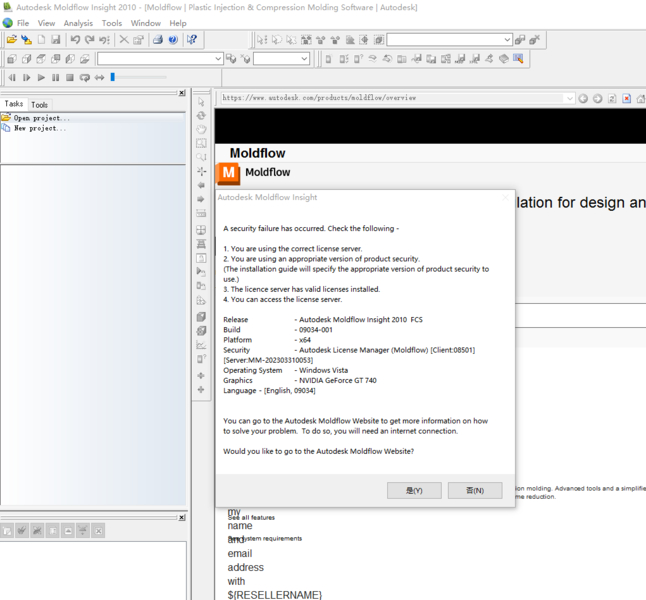Select the Rotate tool in vertical toolbar
Screen dimensions: 646x600
[201, 116]
